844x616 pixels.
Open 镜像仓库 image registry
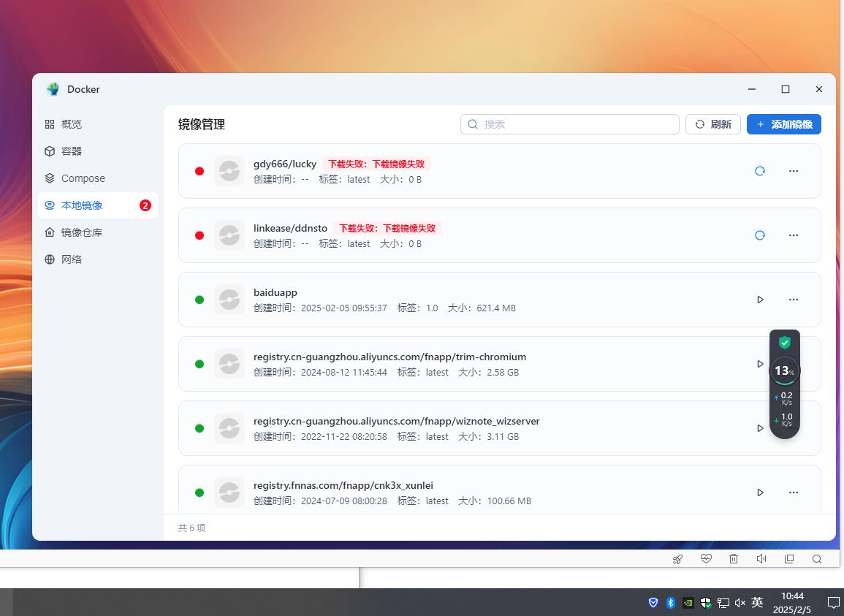[97, 232]
